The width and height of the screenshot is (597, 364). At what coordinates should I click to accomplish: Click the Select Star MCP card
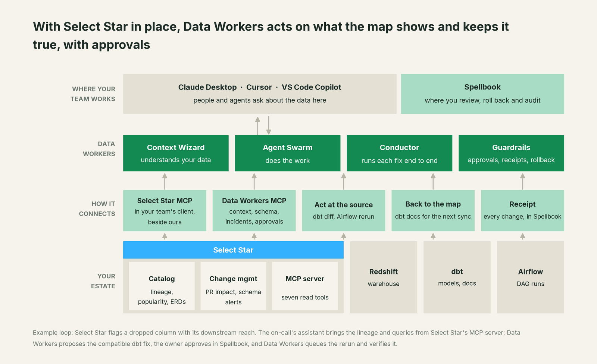pos(165,211)
